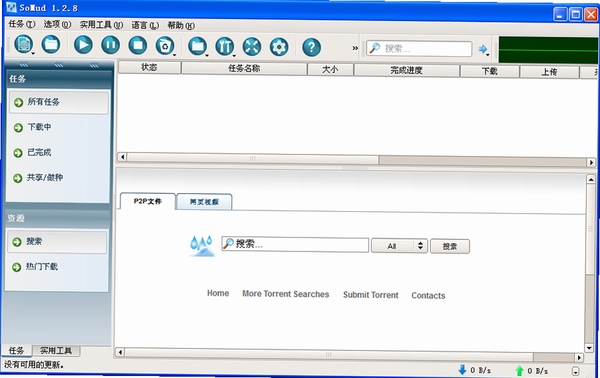
Task: Click the task list scrollbar right arrow
Action: [x=591, y=162]
